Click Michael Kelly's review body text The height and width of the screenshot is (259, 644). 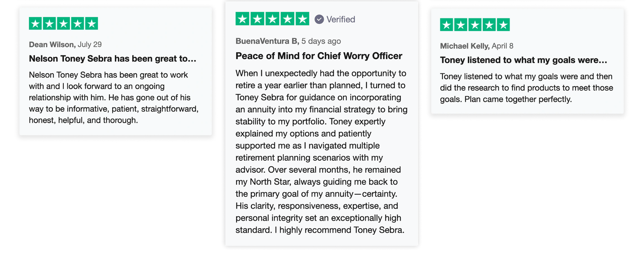pyautogui.click(x=527, y=88)
